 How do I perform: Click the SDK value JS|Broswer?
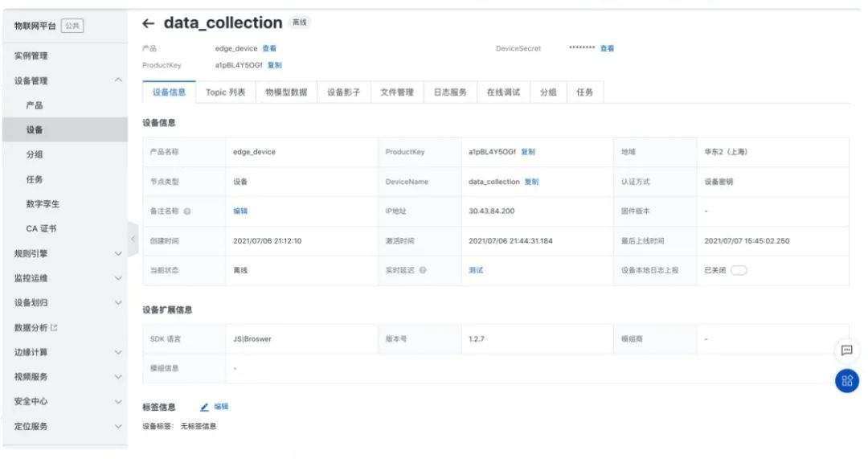[x=252, y=339]
